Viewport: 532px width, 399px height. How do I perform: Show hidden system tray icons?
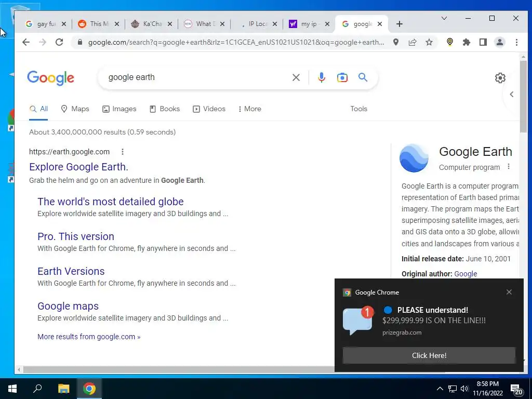point(440,389)
